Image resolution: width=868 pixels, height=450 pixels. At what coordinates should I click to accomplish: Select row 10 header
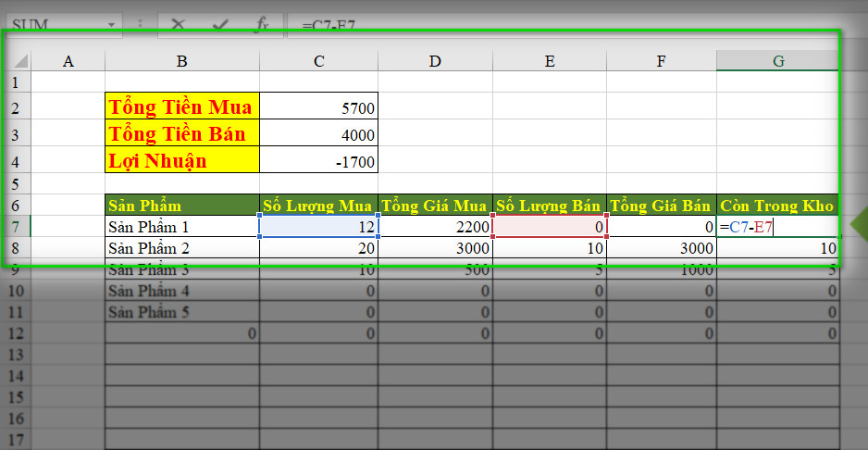pos(16,291)
